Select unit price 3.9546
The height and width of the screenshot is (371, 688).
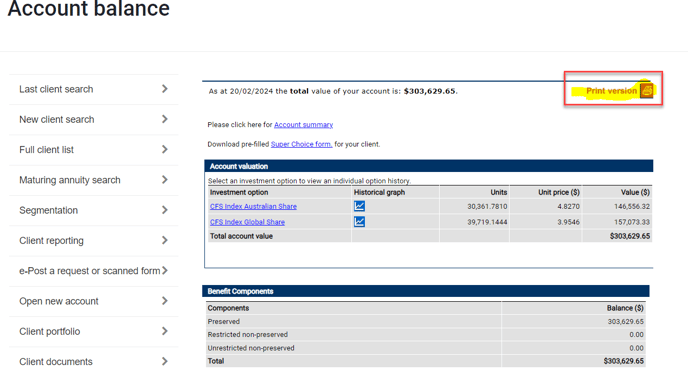point(568,222)
